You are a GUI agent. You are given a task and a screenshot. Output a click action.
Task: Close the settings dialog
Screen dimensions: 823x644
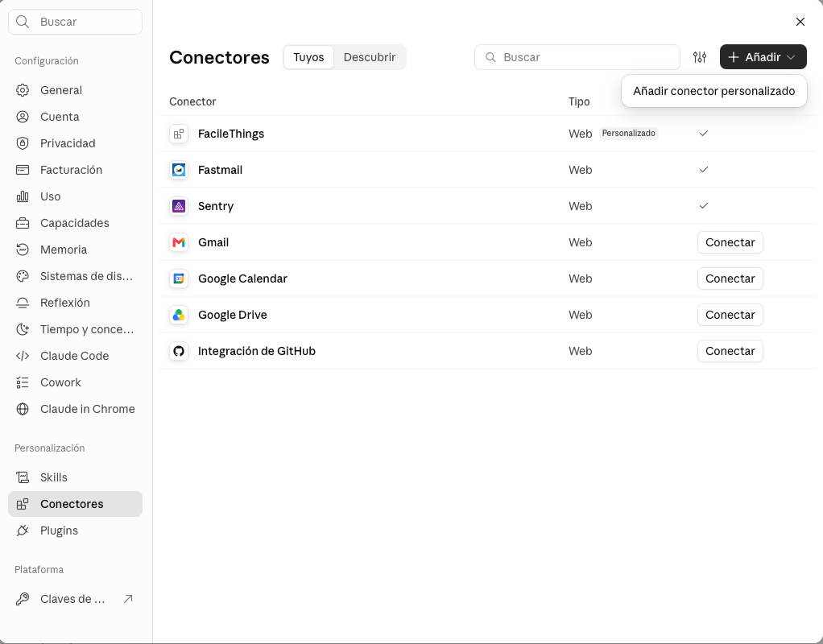coord(800,22)
